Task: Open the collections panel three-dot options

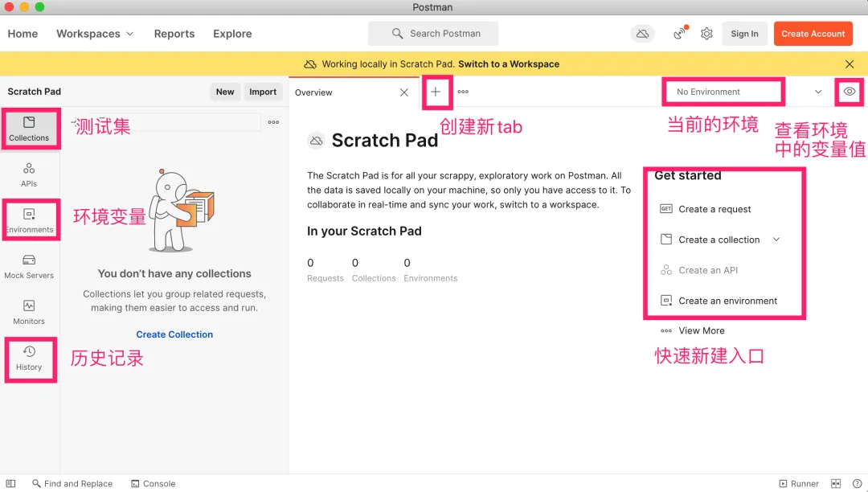Action: 273,122
